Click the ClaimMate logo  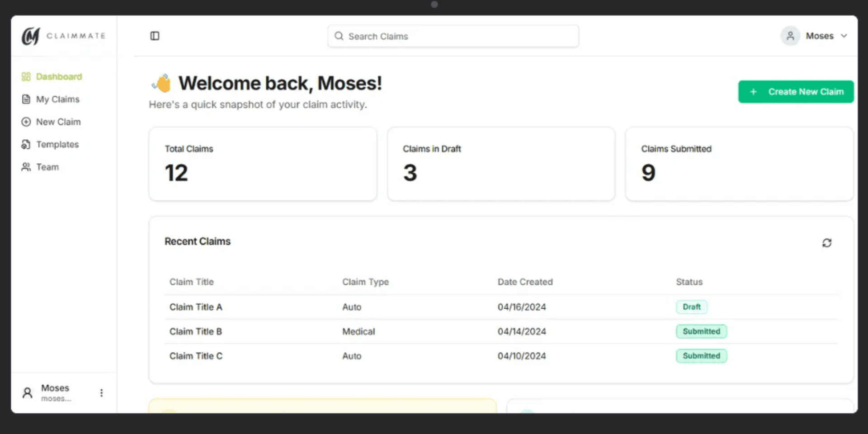[63, 36]
